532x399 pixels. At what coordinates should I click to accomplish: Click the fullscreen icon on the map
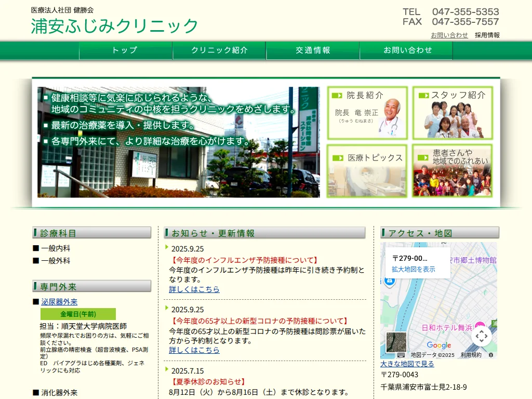point(481,336)
